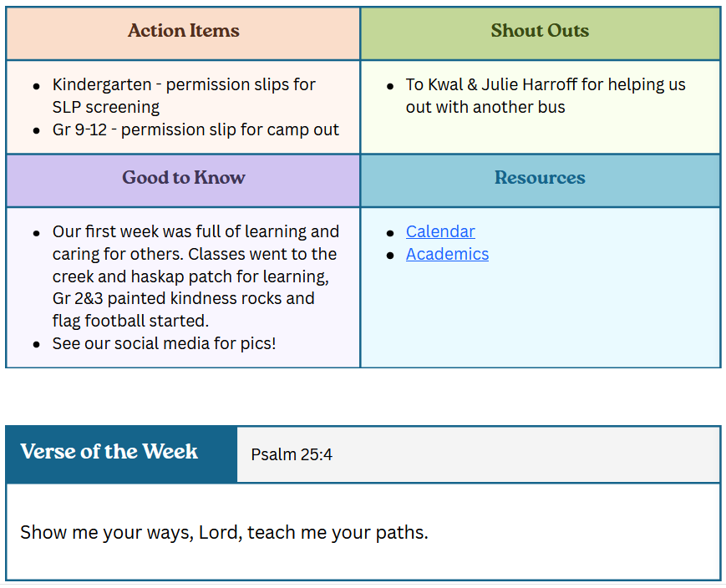Click the Kindergarten SLP screening item
The height and width of the screenshot is (588, 726).
[x=184, y=95]
